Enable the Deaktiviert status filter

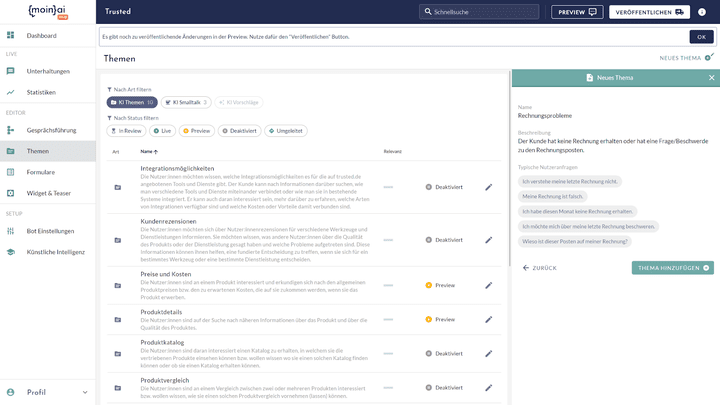pos(238,131)
